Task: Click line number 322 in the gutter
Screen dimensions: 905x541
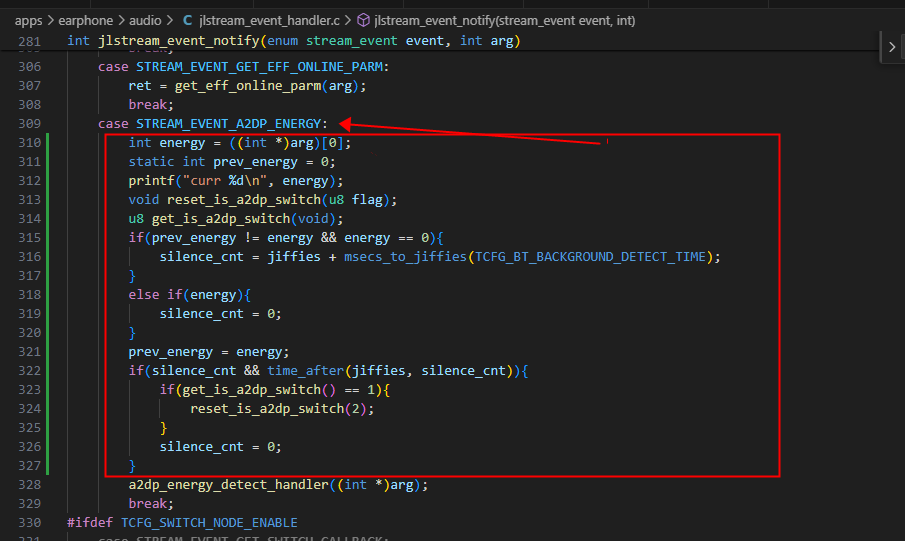Action: click(x=29, y=371)
